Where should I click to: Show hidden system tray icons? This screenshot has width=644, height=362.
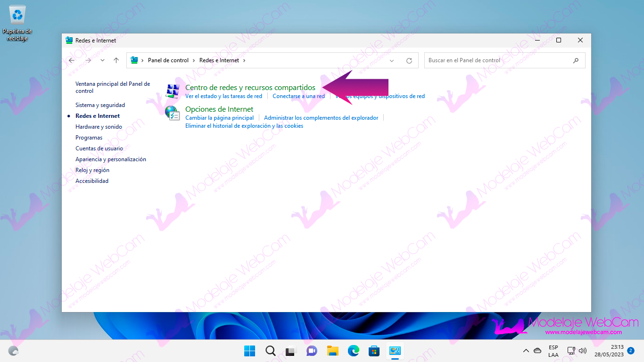click(x=526, y=351)
